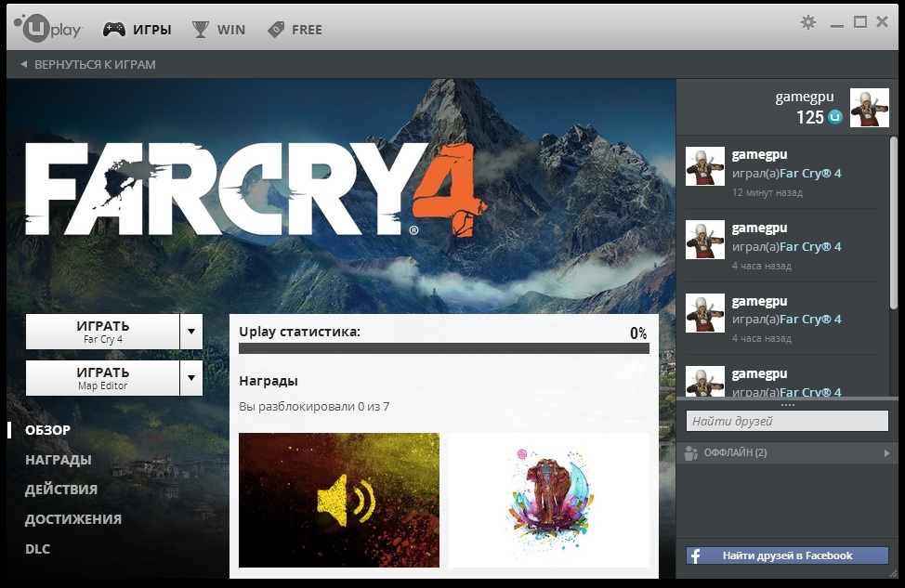The image size is (905, 588).
Task: Click Найти друзей в Facebook button
Action: click(x=787, y=555)
